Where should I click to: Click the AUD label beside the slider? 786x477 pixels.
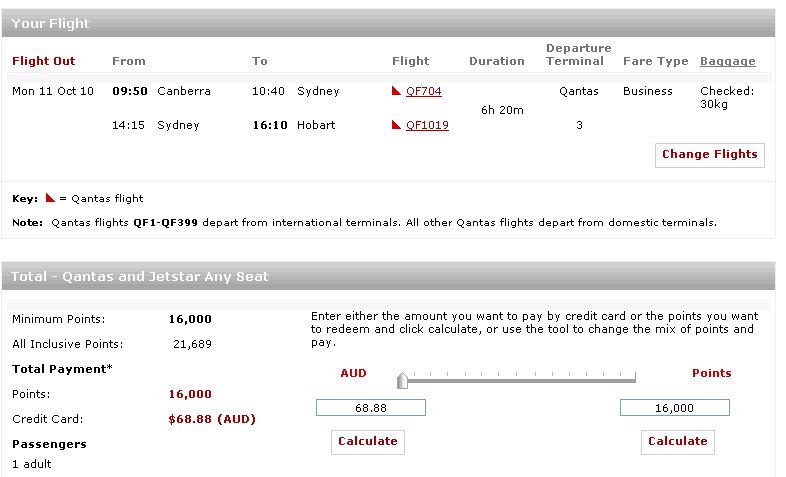click(x=353, y=373)
